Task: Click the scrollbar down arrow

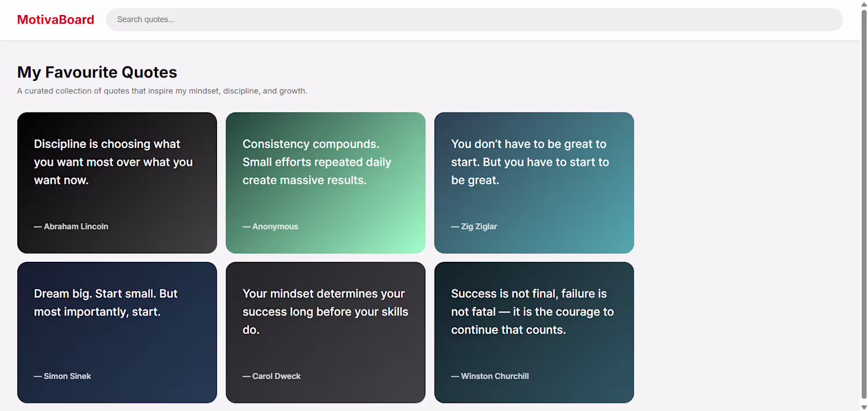Action: pos(864,407)
